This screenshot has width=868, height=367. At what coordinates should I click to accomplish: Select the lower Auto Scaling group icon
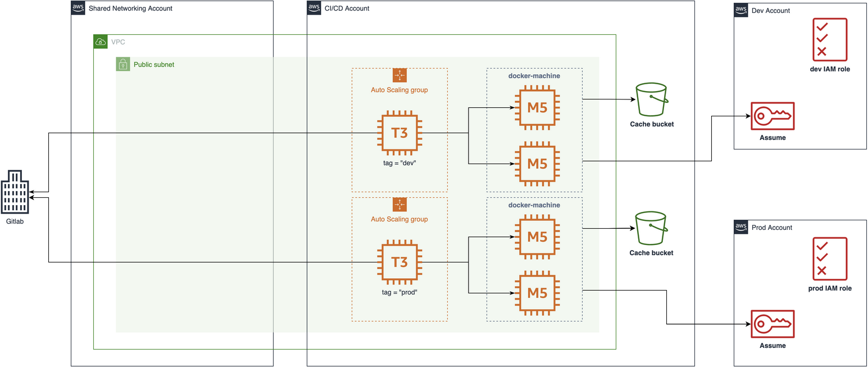tap(399, 205)
